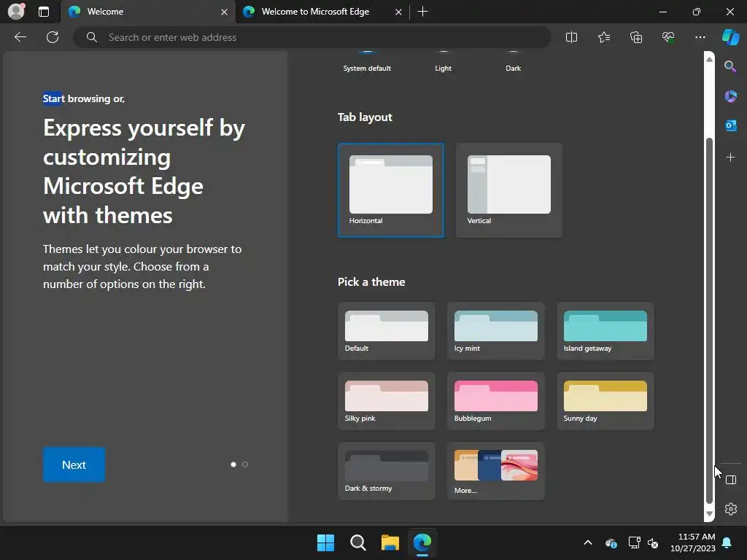Open File Explorer from the taskbar
Screen dimensions: 747x560
(x=390, y=542)
